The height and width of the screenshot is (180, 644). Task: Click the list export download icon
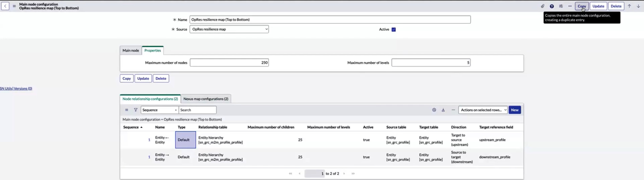[x=443, y=110]
